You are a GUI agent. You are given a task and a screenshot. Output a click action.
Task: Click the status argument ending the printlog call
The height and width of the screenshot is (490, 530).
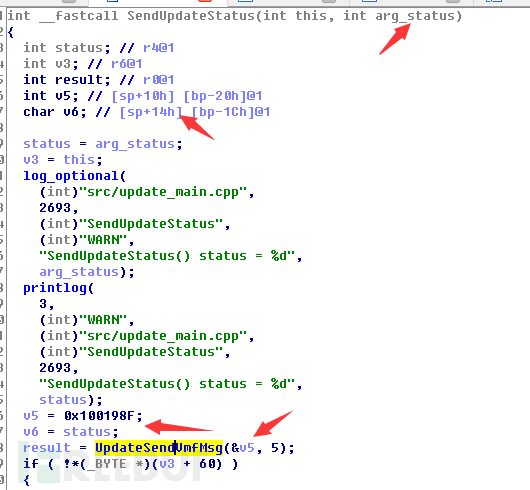(63, 400)
